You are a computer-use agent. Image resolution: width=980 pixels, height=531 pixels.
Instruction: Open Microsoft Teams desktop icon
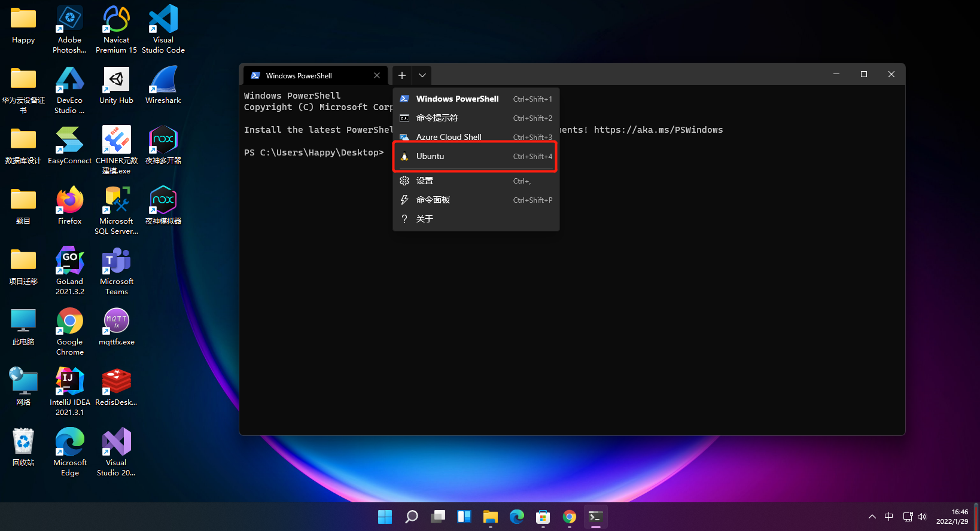[x=116, y=271]
